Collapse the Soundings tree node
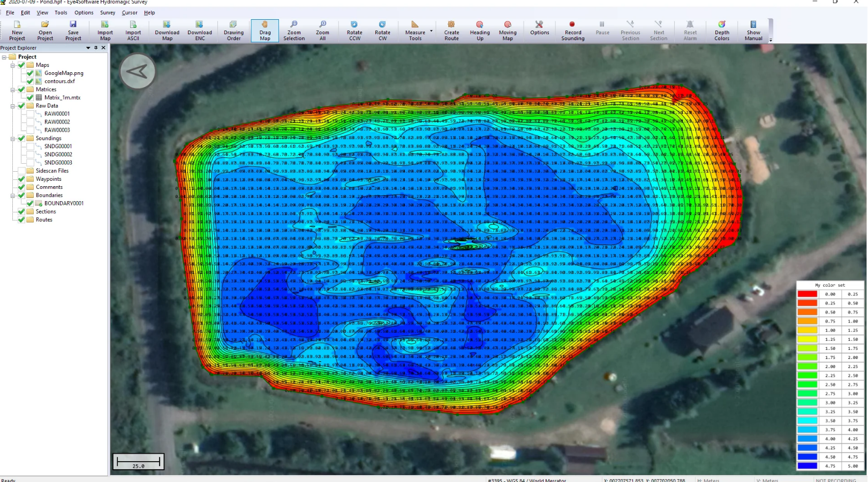 click(x=13, y=139)
